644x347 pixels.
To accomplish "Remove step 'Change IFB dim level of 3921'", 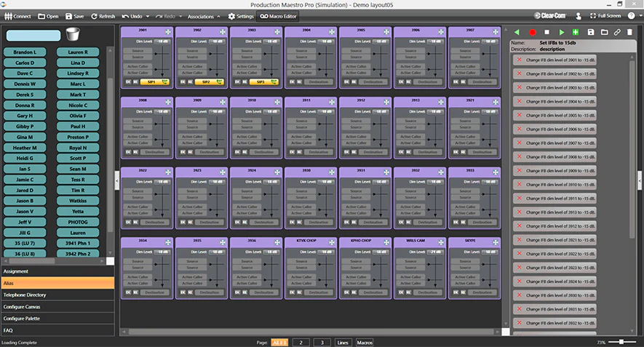I will click(520, 239).
